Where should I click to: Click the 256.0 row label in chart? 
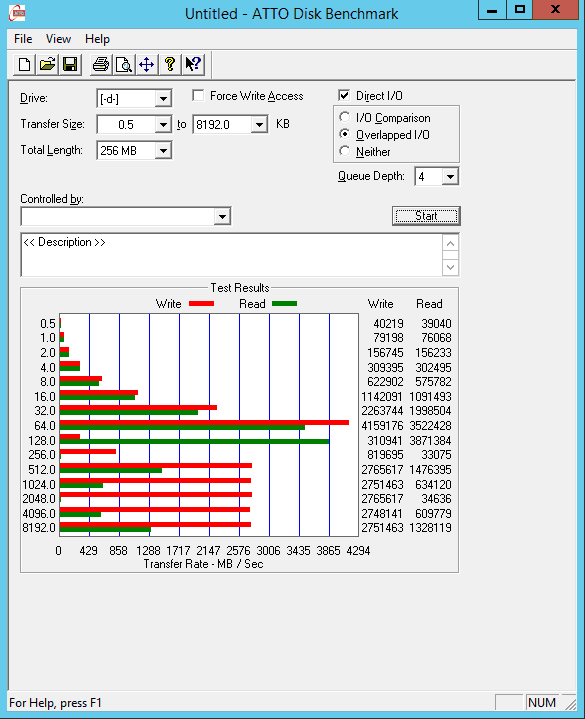[x=42, y=455]
